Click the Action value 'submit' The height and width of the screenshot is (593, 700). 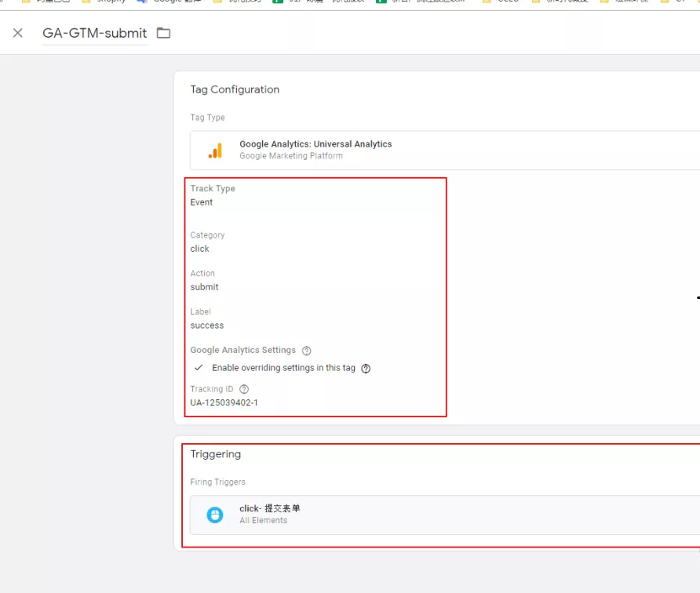pyautogui.click(x=205, y=287)
